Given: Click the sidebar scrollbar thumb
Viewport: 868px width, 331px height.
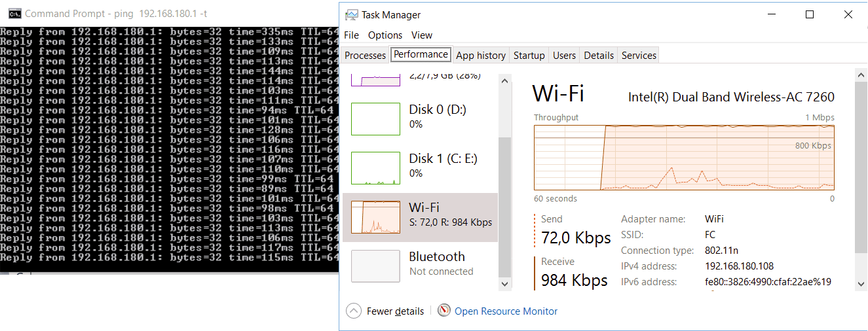Looking at the screenshot, I should 504,207.
